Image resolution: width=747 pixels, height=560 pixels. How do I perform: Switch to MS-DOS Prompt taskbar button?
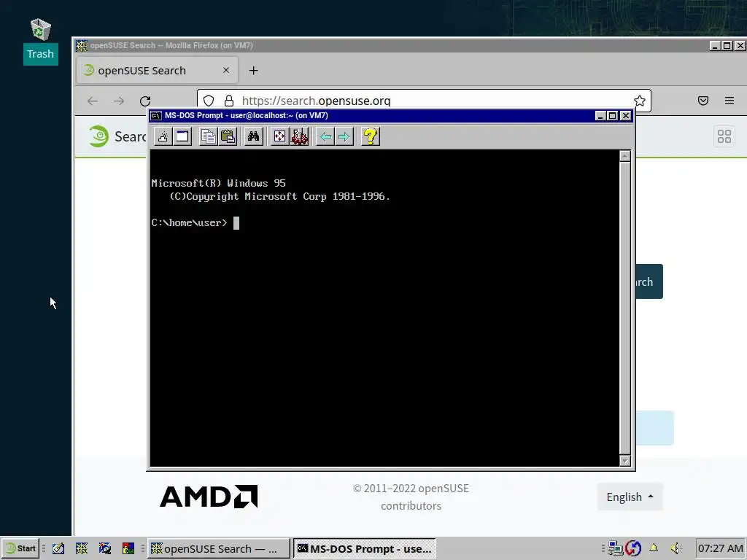(x=365, y=548)
